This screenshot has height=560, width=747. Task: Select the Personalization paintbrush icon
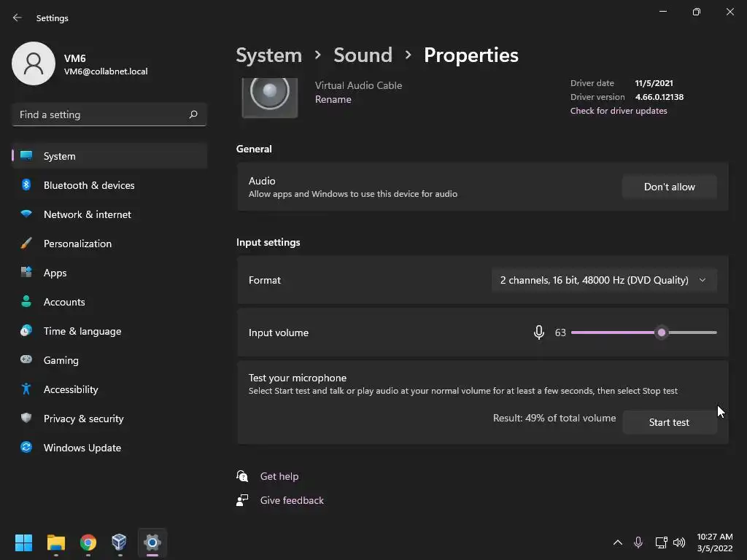coord(26,244)
